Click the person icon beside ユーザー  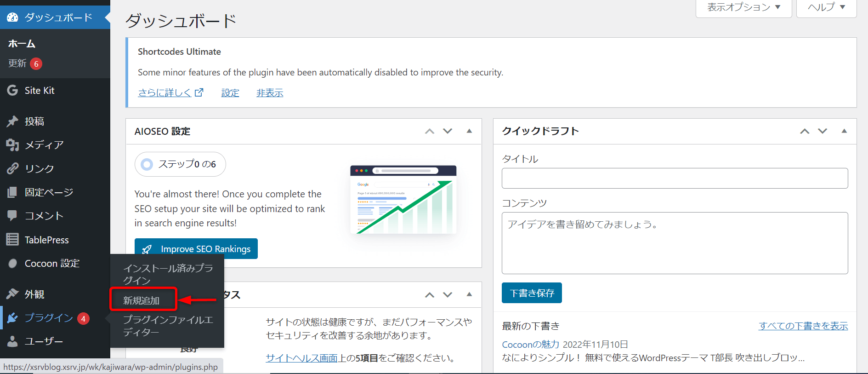click(x=12, y=341)
